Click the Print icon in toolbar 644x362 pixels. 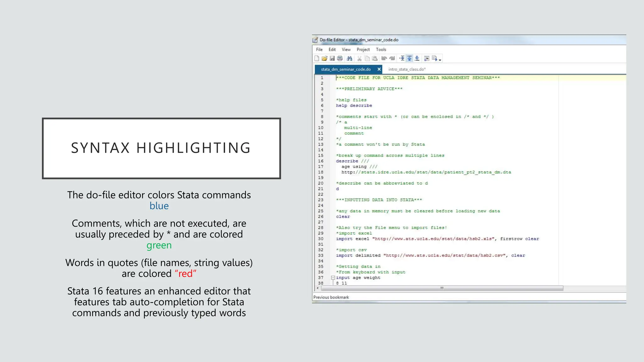click(x=340, y=58)
